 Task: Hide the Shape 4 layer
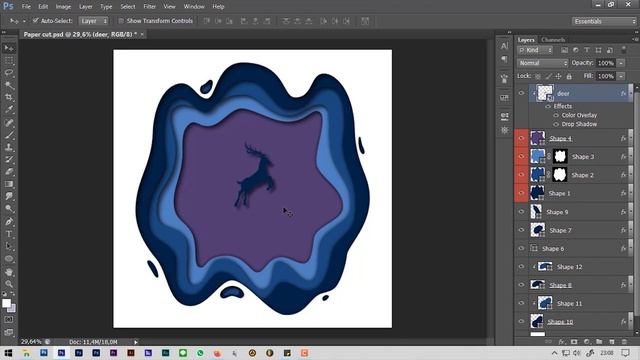pos(521,138)
